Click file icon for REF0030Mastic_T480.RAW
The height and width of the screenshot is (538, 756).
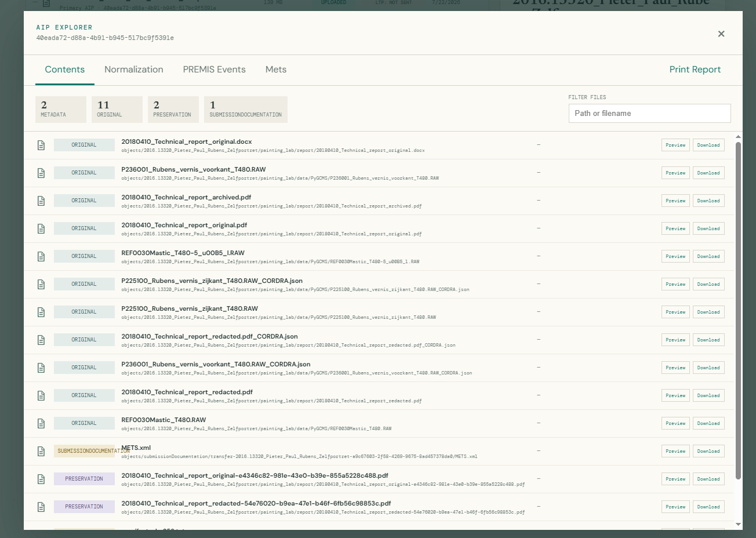point(41,423)
